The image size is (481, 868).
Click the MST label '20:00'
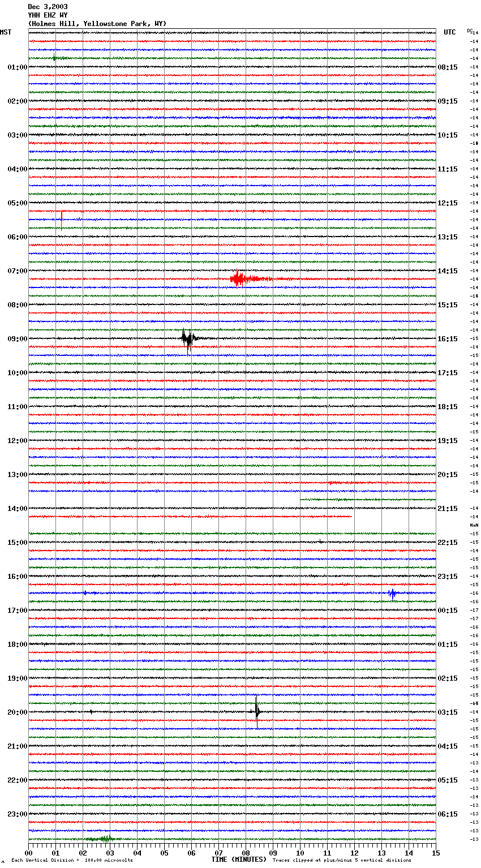point(18,712)
